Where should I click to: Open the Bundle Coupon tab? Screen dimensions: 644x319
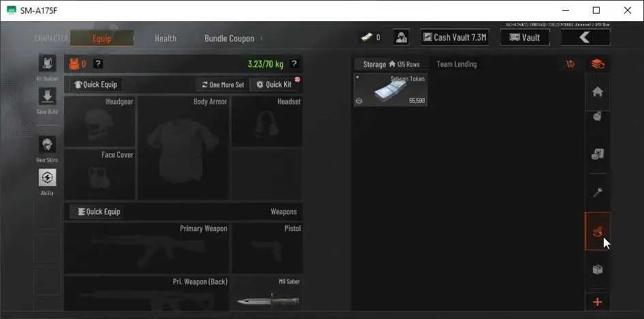229,39
